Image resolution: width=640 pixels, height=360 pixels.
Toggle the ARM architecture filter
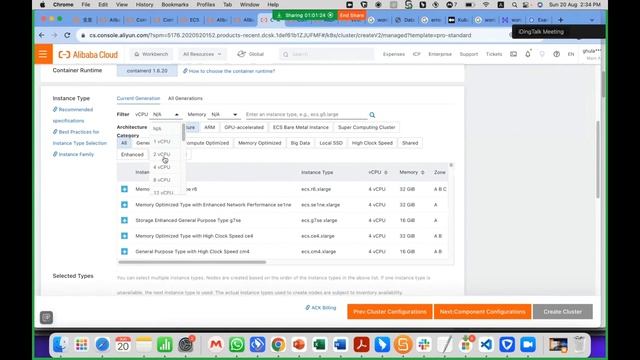coord(209,127)
